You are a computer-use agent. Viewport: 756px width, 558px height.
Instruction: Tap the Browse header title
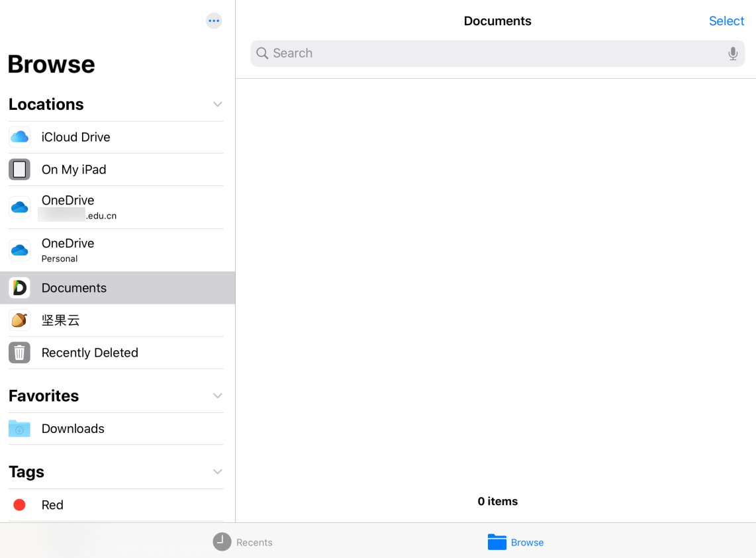tap(51, 64)
